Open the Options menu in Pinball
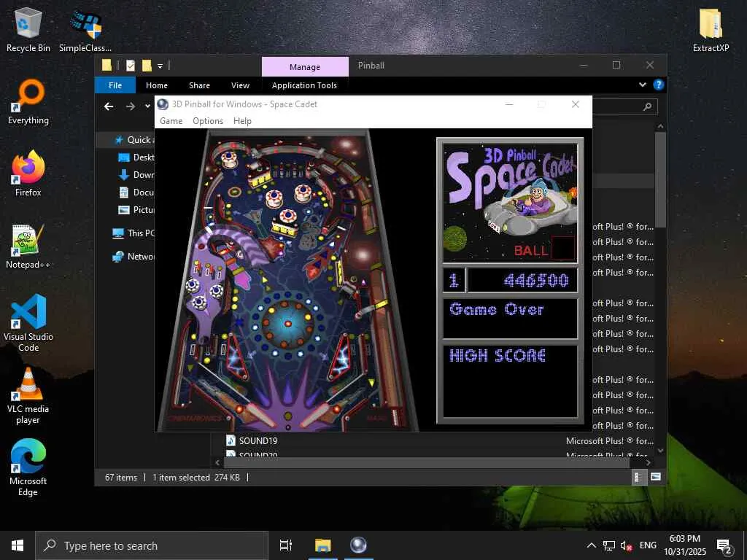Viewport: 747px width, 560px height. coord(208,121)
